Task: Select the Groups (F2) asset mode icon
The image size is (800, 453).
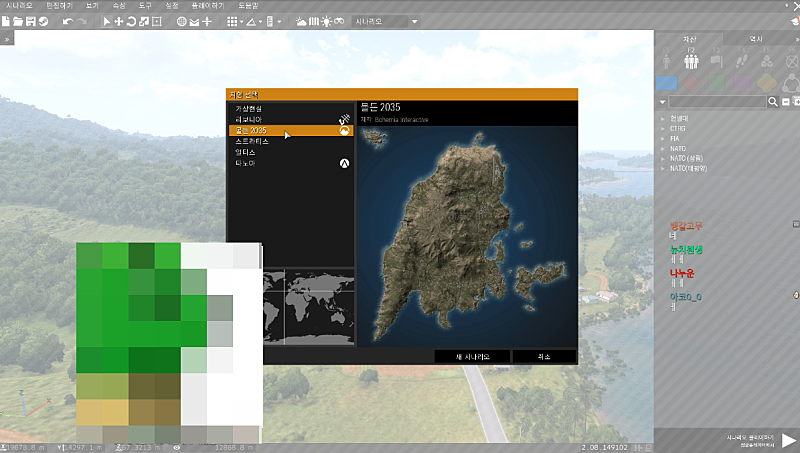Action: (x=691, y=61)
